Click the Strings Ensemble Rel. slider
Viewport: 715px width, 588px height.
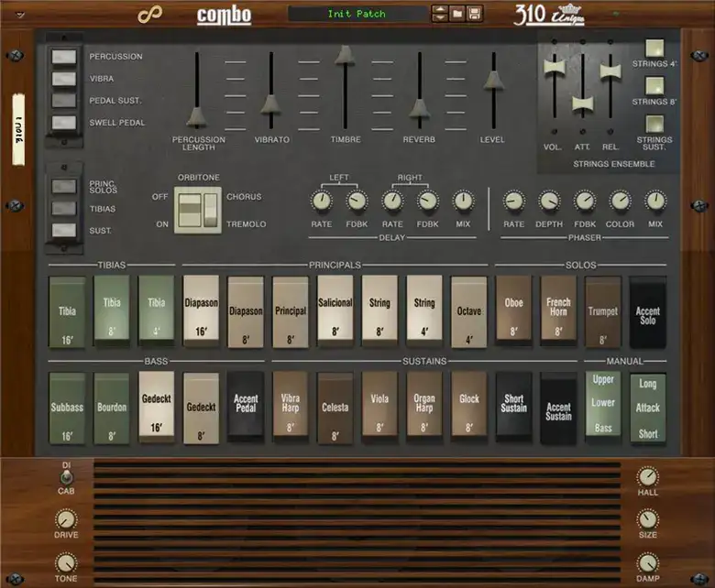click(x=610, y=71)
